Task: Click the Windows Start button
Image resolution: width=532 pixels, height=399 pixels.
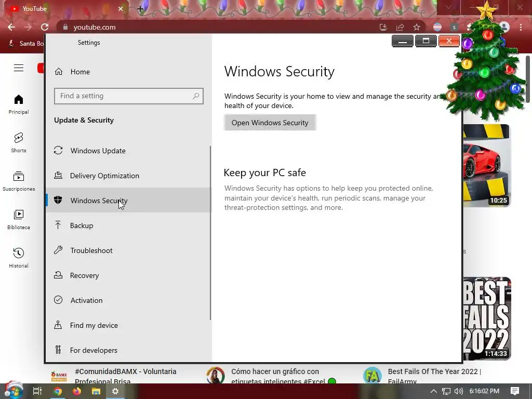Action: [14, 391]
